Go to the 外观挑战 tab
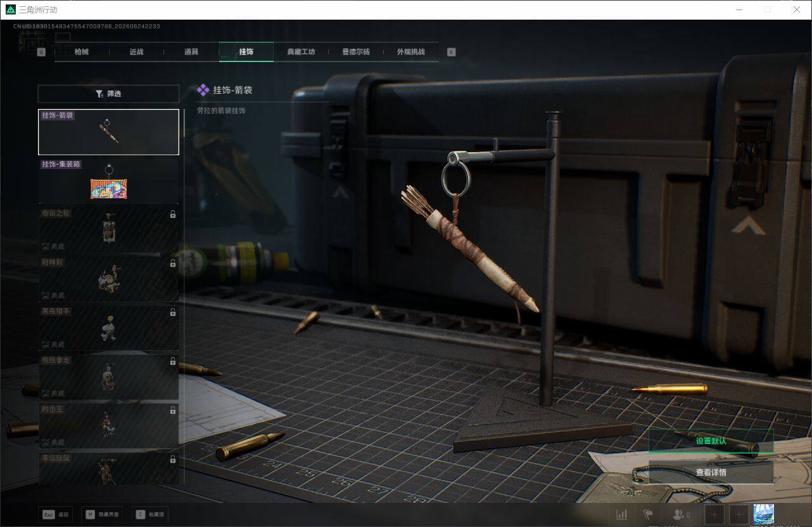The height and width of the screenshot is (527, 812). [410, 52]
